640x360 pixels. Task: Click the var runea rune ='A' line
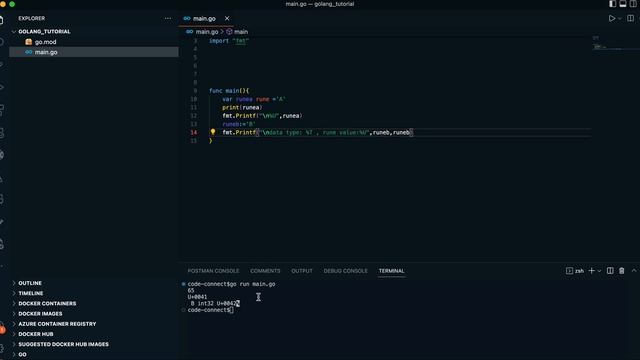tap(253, 99)
